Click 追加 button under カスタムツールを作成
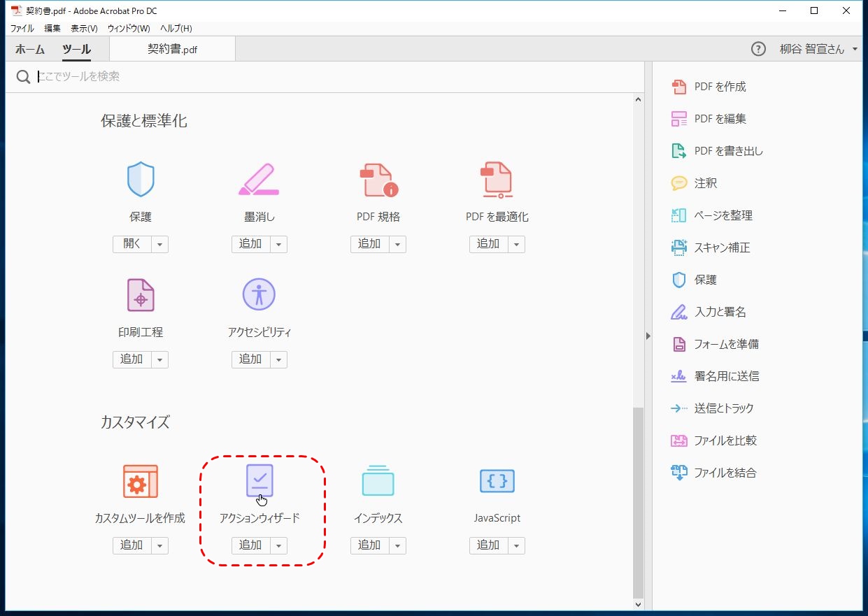The height and width of the screenshot is (616, 868). click(132, 545)
